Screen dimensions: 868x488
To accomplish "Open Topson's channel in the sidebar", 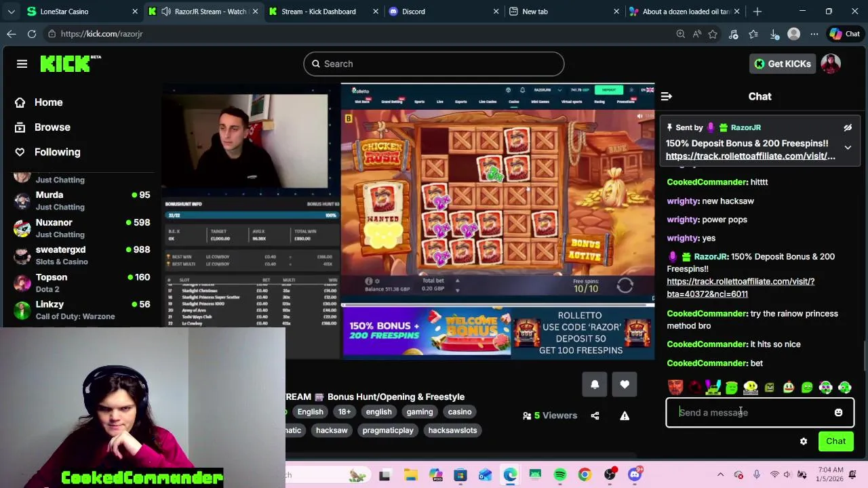I will 83,283.
